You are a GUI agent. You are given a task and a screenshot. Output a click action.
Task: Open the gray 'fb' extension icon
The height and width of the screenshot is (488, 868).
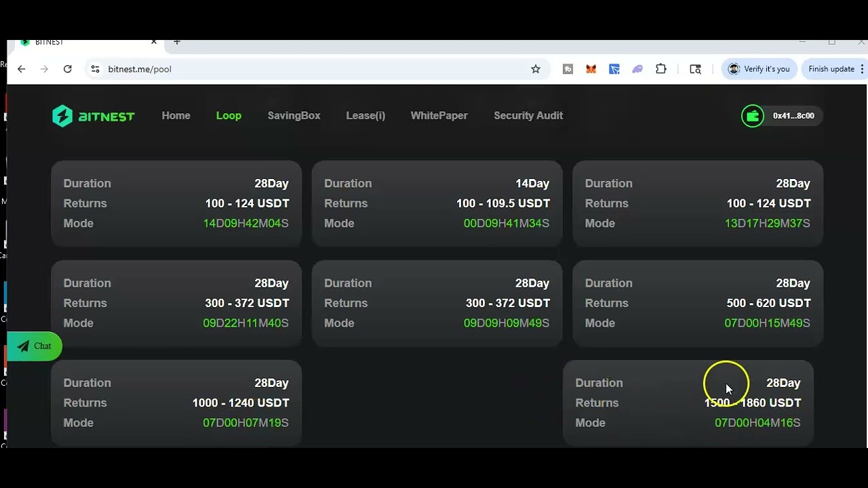pyautogui.click(x=568, y=69)
